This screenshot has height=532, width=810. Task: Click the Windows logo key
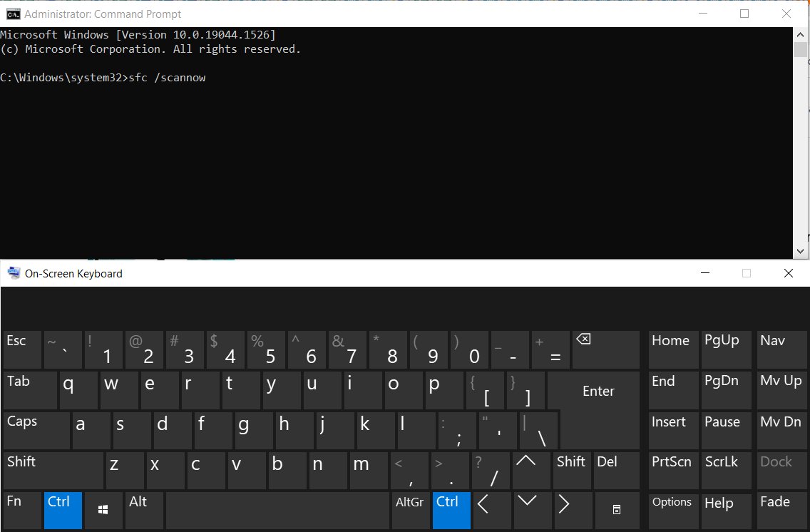[x=103, y=511]
